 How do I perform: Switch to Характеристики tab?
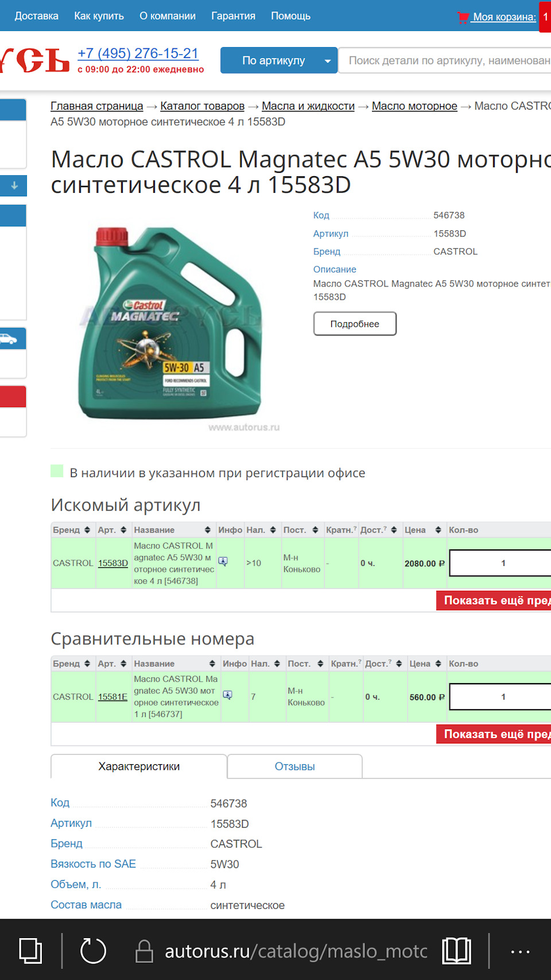pos(139,766)
